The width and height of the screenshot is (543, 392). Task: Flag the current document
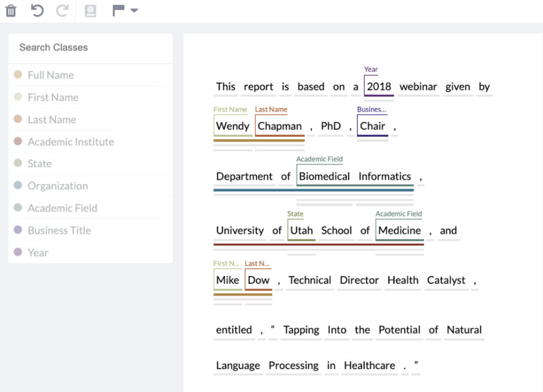[118, 10]
